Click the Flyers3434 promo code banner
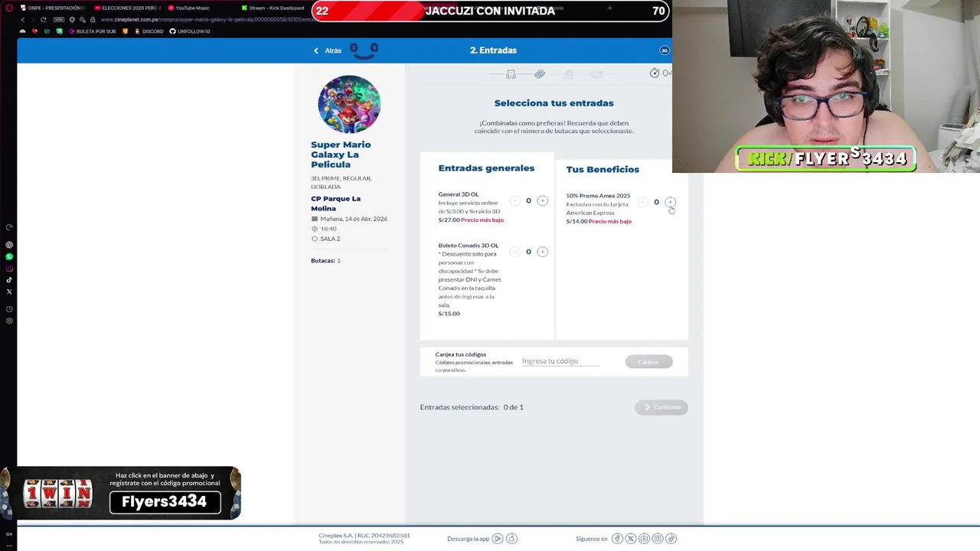The width and height of the screenshot is (980, 551). [x=165, y=502]
